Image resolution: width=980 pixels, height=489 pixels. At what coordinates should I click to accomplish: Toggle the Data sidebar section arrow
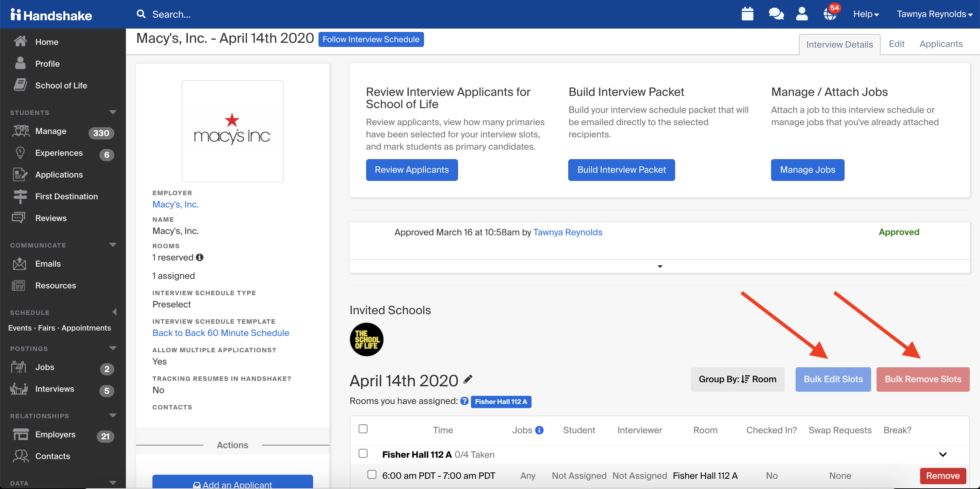coord(113,483)
